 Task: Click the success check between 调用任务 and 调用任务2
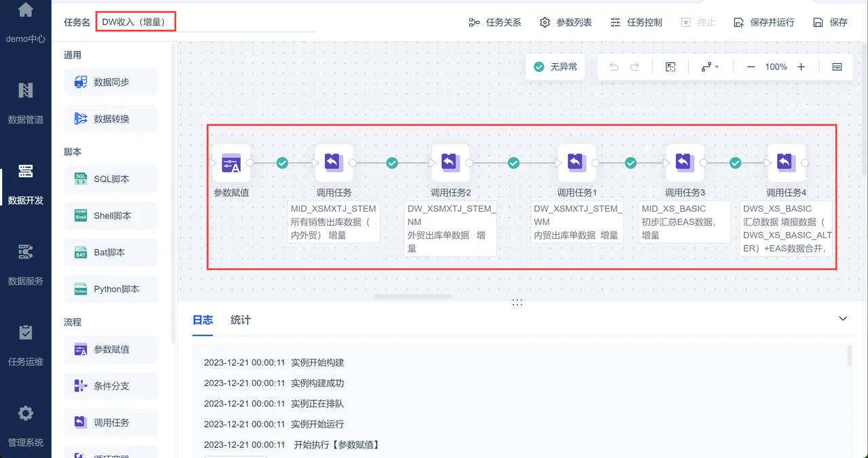[392, 163]
